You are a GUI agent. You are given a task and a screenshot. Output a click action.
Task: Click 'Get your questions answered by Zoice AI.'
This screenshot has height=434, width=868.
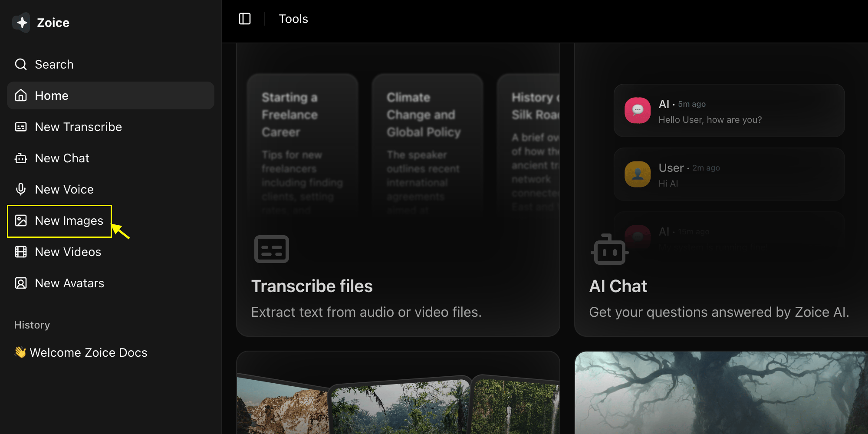(719, 312)
